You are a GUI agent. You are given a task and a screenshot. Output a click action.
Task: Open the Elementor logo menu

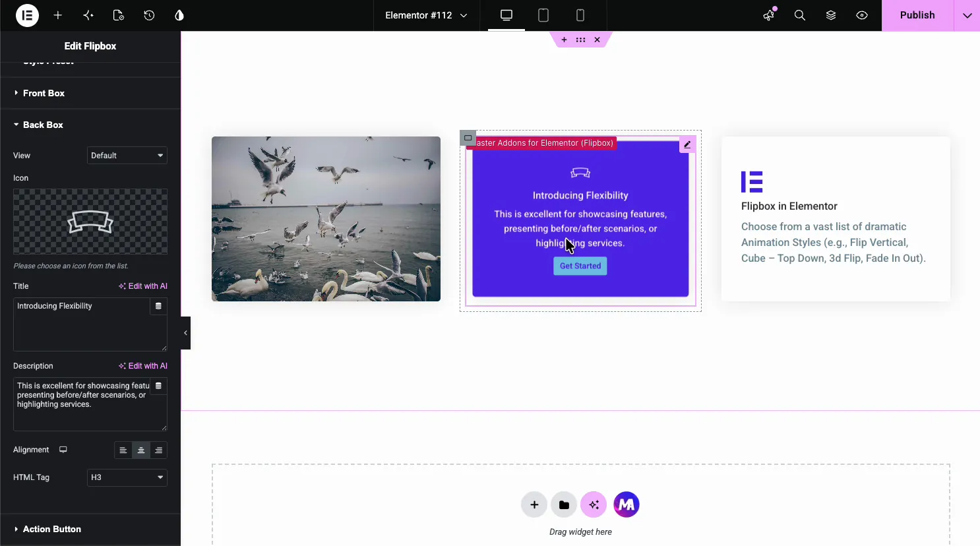(x=28, y=15)
